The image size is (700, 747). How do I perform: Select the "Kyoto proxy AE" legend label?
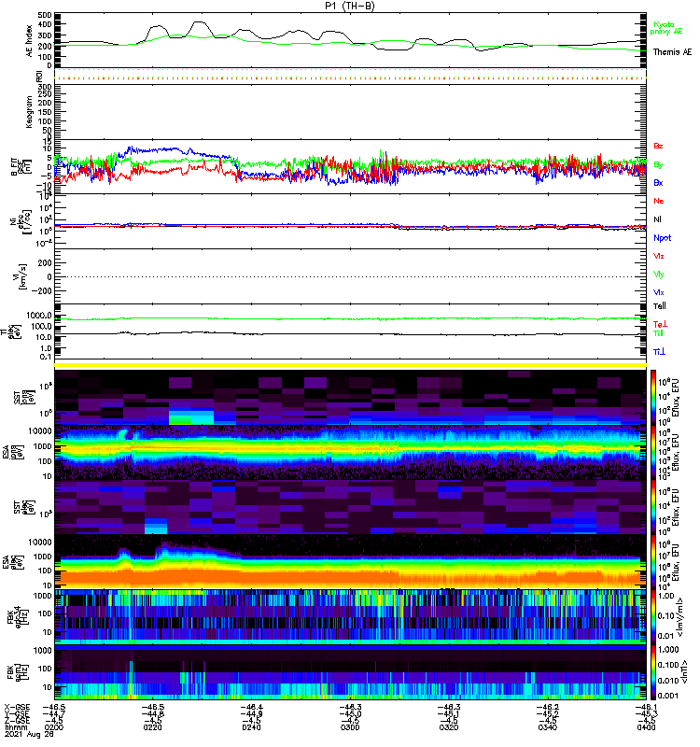coord(666,28)
